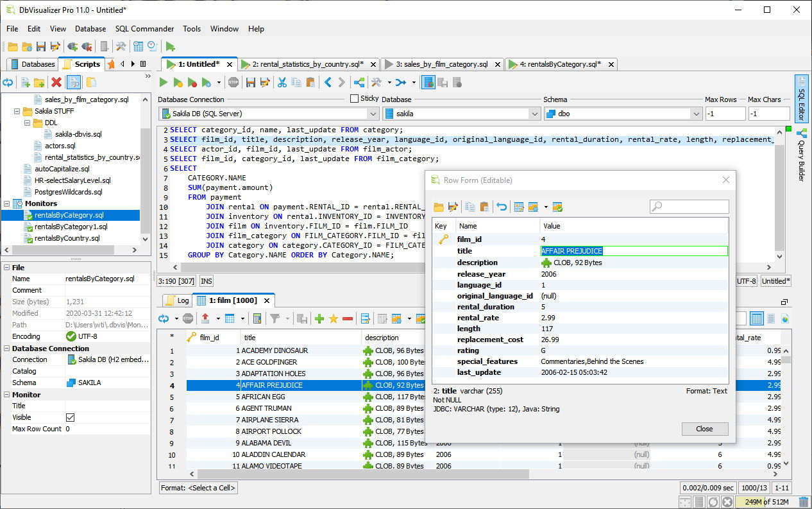Click the undo arrow icon in Row Form
Viewport: 812px width, 509px height.
pyautogui.click(x=502, y=207)
